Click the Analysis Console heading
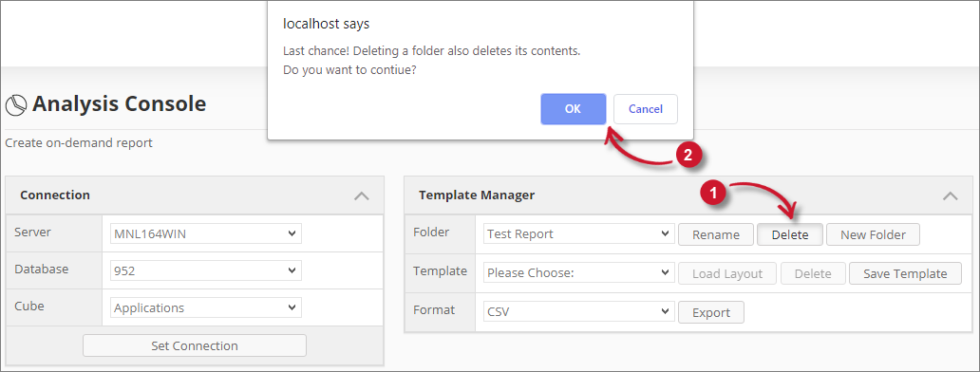The width and height of the screenshot is (980, 372). [x=119, y=103]
